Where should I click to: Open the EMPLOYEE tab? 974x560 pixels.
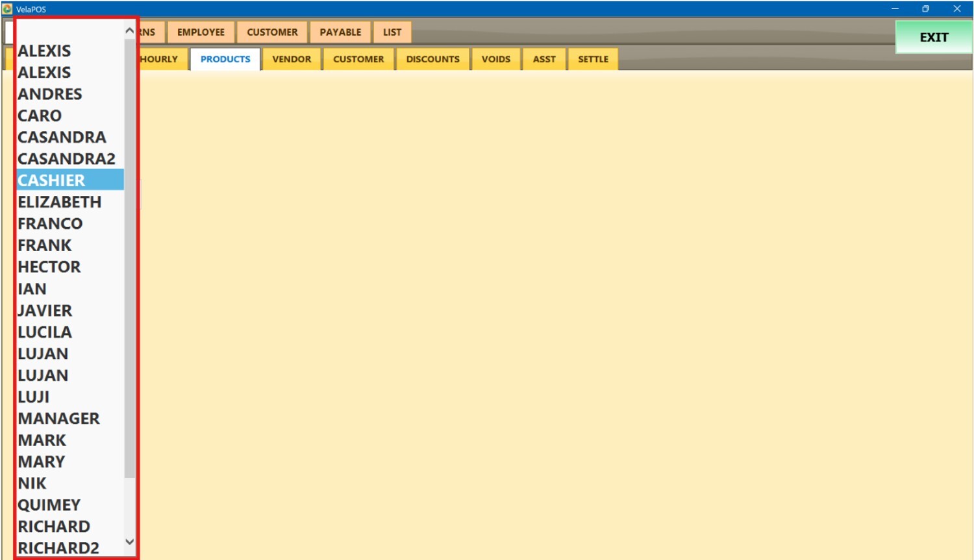coord(201,32)
